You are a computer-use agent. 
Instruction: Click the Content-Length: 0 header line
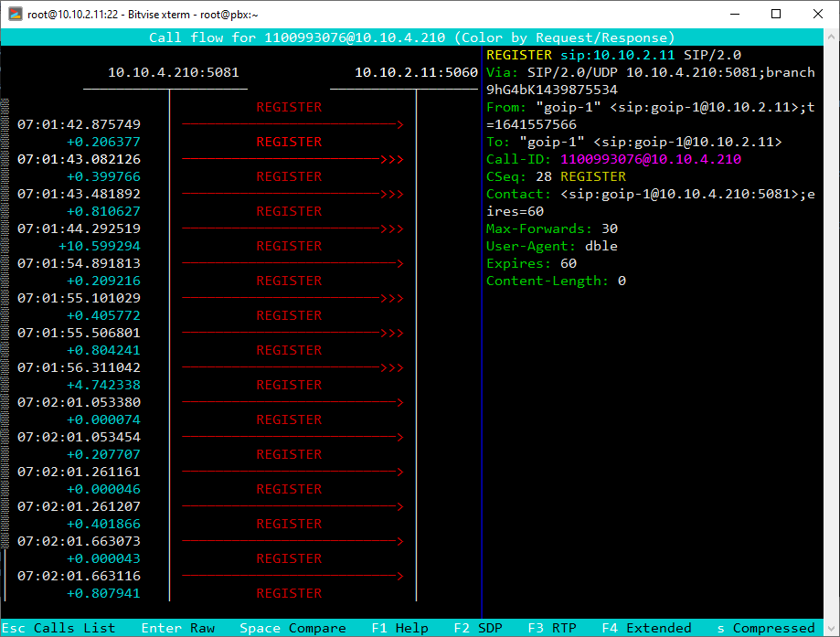click(556, 281)
